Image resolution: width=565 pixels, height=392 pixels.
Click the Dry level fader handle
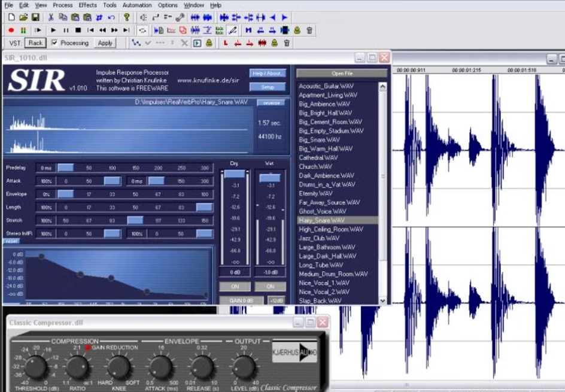[x=235, y=174]
